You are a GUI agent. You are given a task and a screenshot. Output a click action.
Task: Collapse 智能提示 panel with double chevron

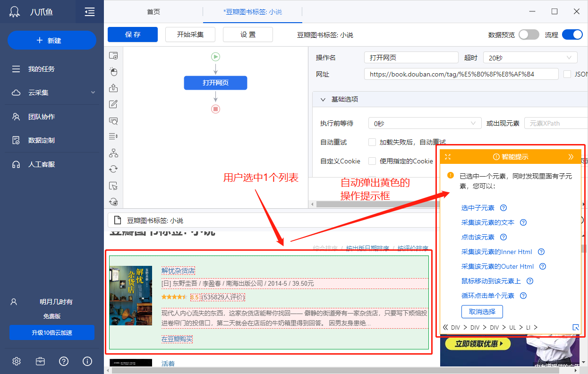pyautogui.click(x=571, y=157)
